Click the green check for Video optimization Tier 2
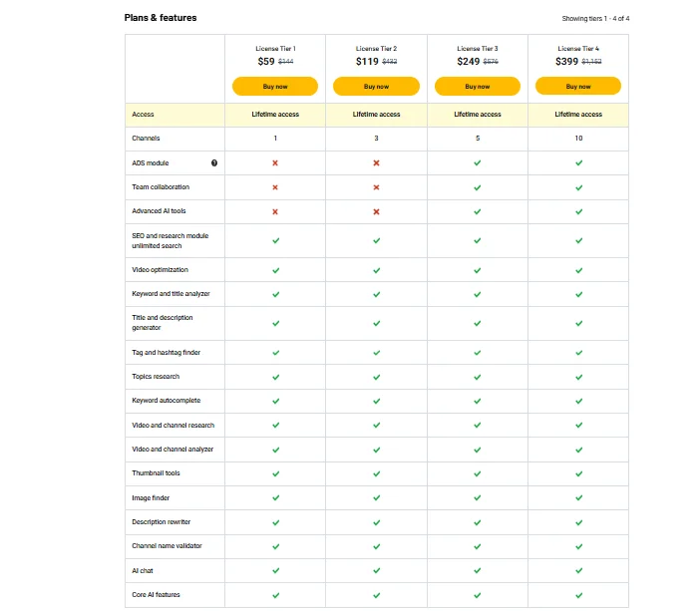 coord(377,270)
